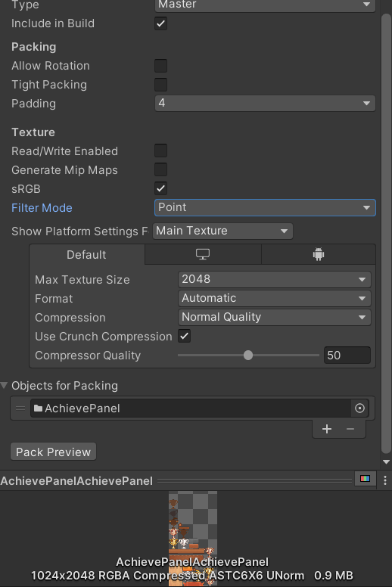
Task: Click the object picker circle for AchievePanel
Action: point(359,408)
